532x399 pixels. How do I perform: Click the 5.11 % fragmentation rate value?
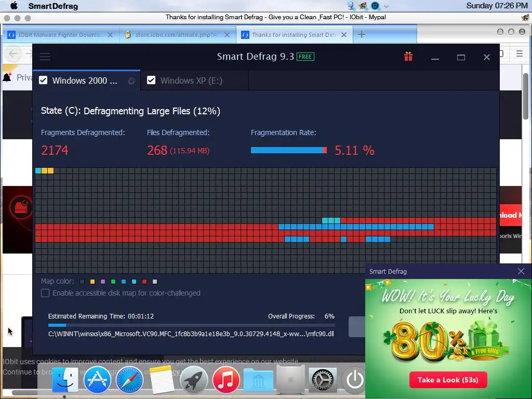pyautogui.click(x=354, y=150)
